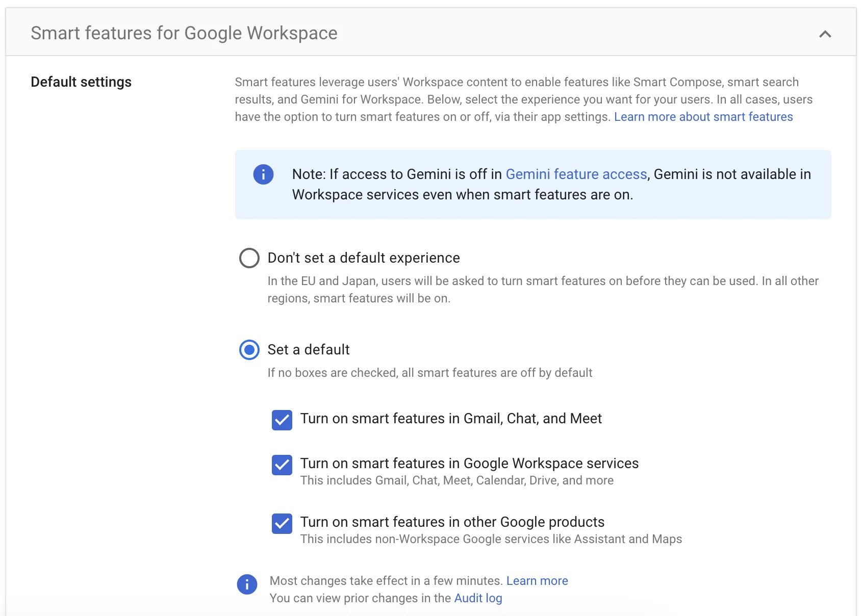Click the Smart features for Google Workspace heading
Image resolution: width=863 pixels, height=616 pixels.
[184, 33]
